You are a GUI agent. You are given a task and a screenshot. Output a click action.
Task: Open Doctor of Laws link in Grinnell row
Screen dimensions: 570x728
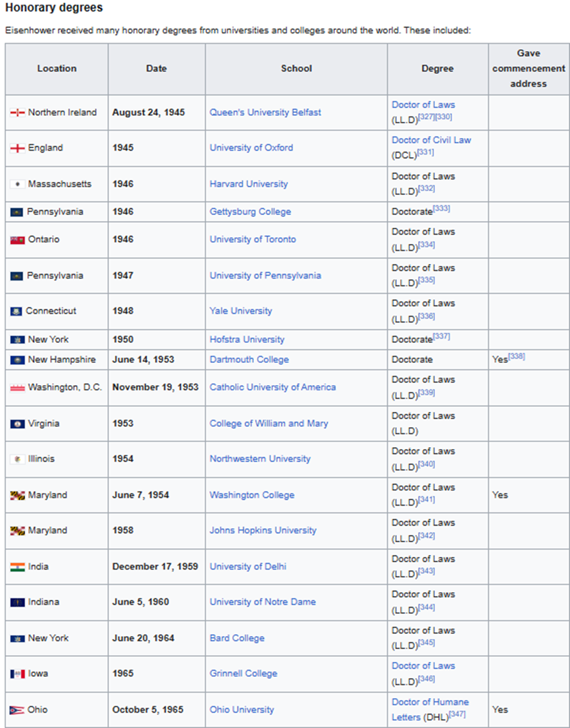pyautogui.click(x=423, y=666)
